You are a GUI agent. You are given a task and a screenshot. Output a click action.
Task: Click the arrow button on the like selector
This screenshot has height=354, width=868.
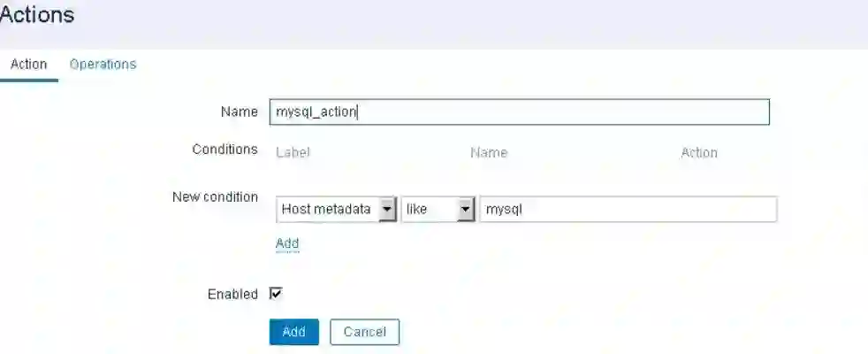(x=466, y=210)
